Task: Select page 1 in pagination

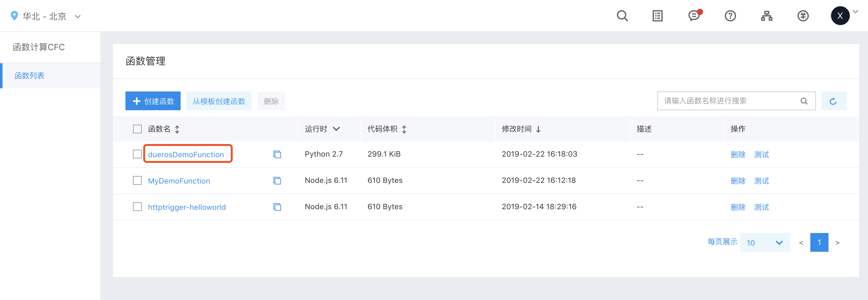Action: [819, 242]
